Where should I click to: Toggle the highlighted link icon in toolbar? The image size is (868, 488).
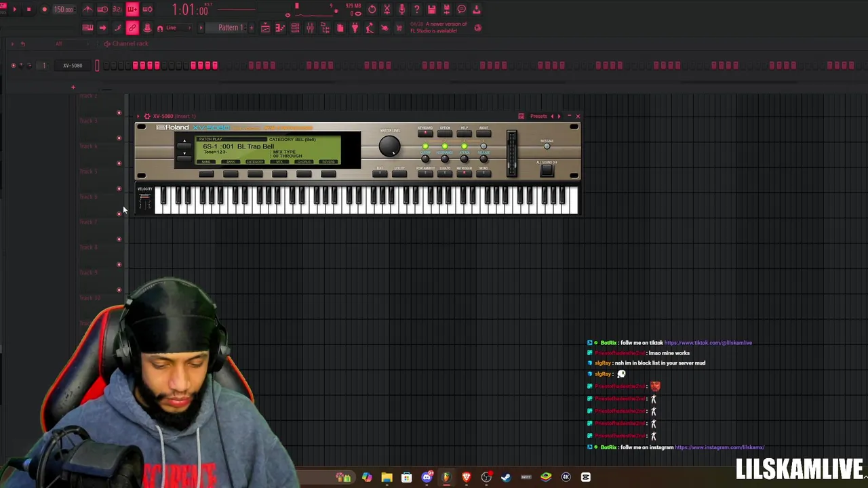[132, 28]
